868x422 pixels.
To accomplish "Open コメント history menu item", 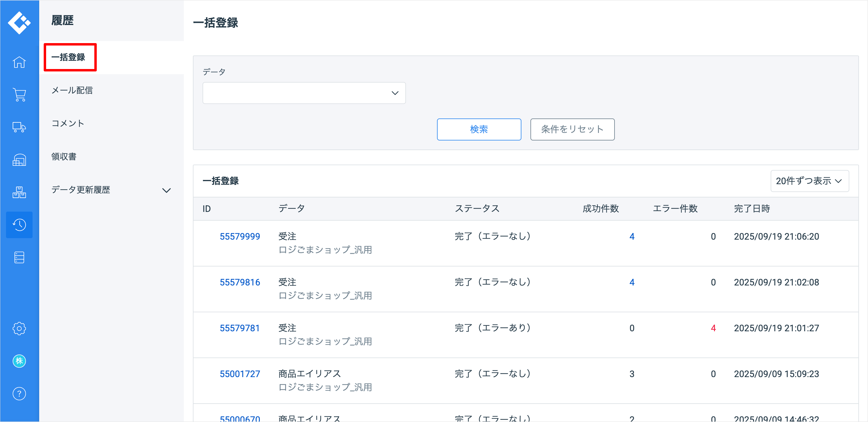I will (x=68, y=123).
